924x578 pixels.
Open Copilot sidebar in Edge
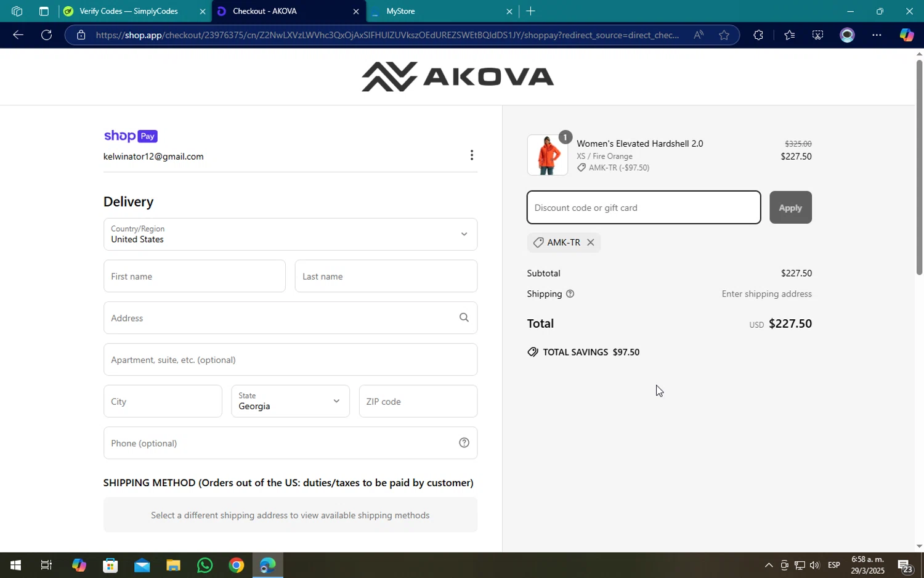click(x=906, y=35)
